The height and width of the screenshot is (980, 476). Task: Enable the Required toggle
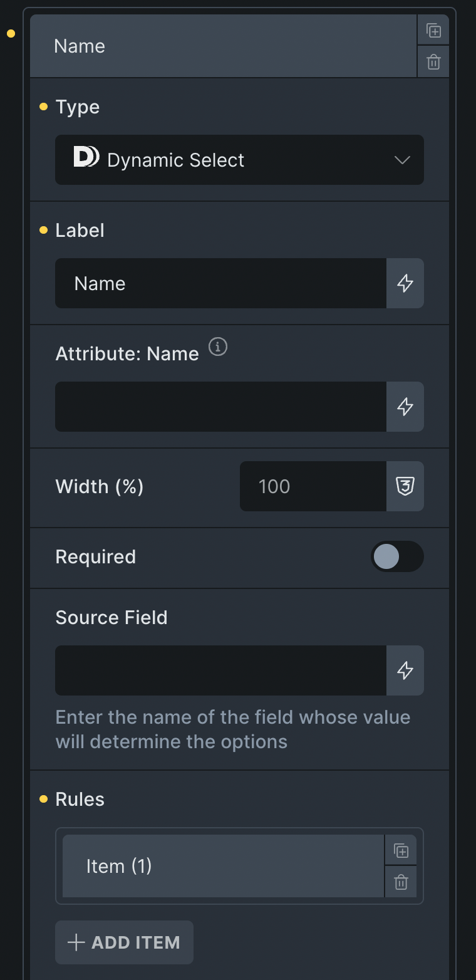[397, 556]
